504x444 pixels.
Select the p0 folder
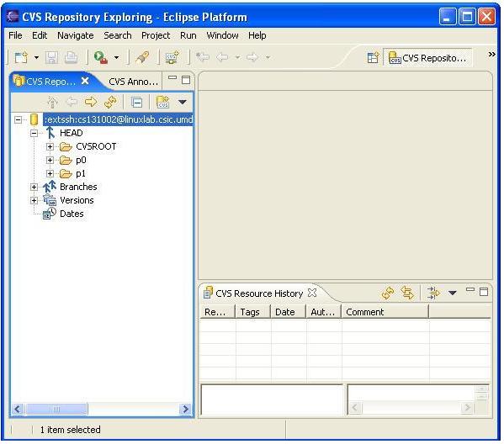[81, 161]
